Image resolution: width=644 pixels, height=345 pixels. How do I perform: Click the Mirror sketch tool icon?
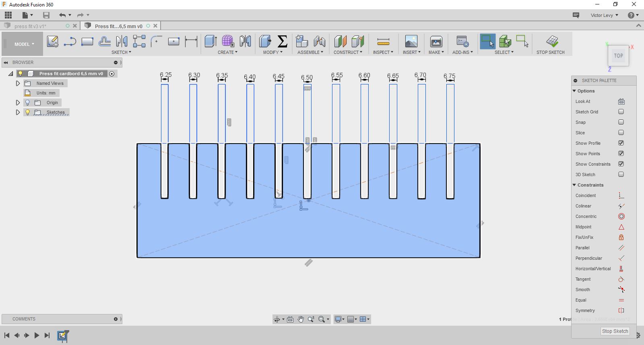click(122, 41)
